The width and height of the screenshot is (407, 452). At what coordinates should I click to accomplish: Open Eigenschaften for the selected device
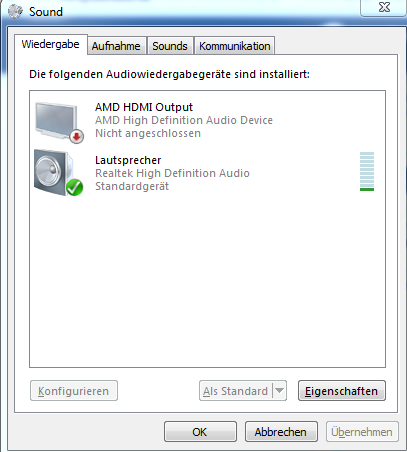click(x=342, y=391)
